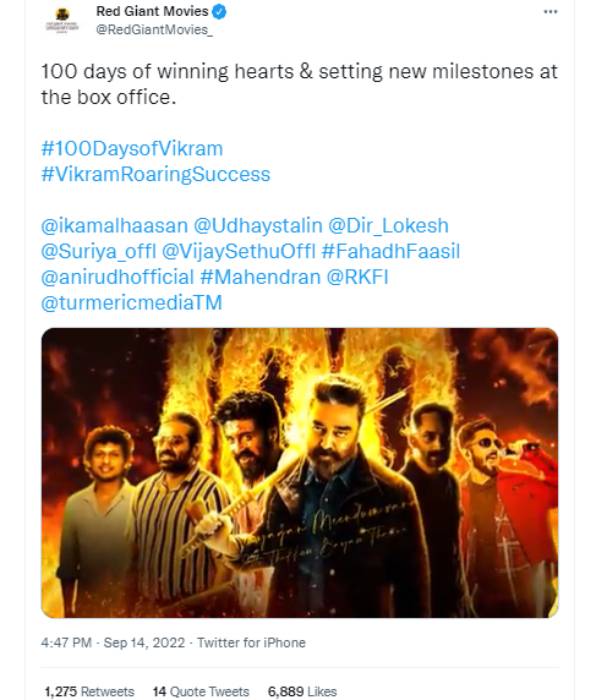Viewport: 600px width, 700px height.
Task: Open hashtag #VikramRoaringSuccess
Action: [155, 174]
